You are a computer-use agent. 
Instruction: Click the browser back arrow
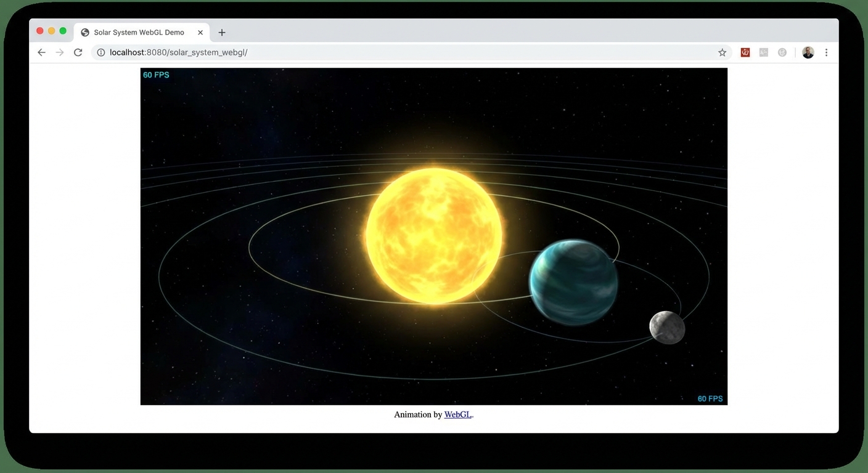tap(41, 52)
